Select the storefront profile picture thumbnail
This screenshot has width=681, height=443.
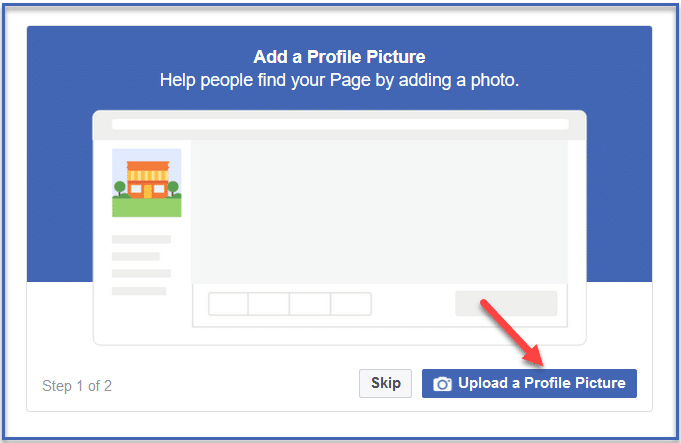pos(146,183)
